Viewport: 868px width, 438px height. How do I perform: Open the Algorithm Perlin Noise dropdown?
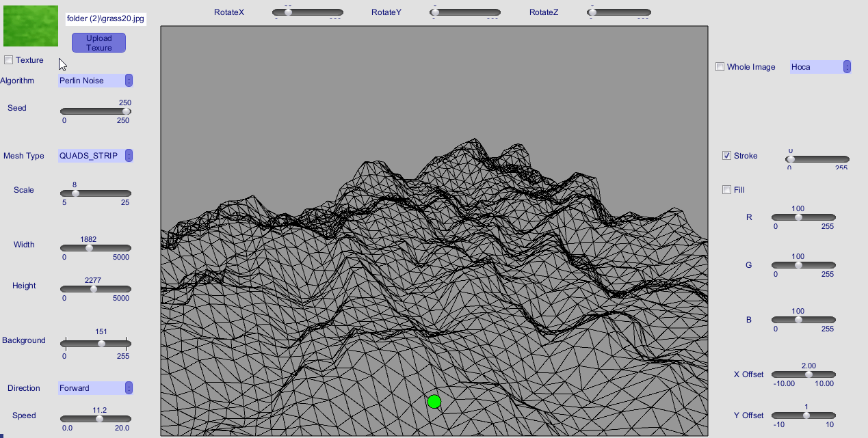click(x=95, y=81)
